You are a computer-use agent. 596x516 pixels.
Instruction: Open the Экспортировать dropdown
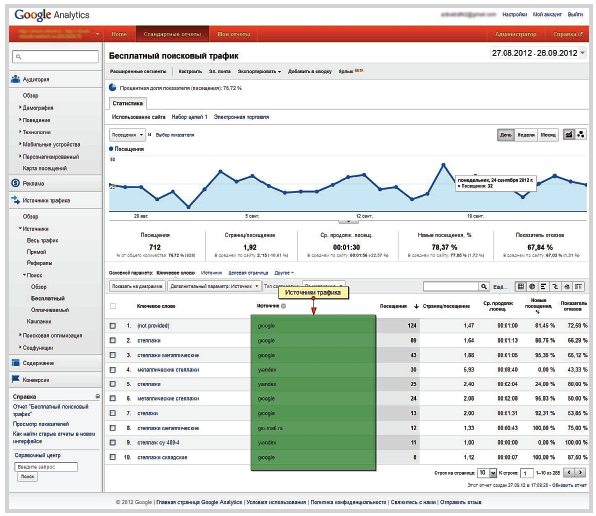click(x=259, y=71)
